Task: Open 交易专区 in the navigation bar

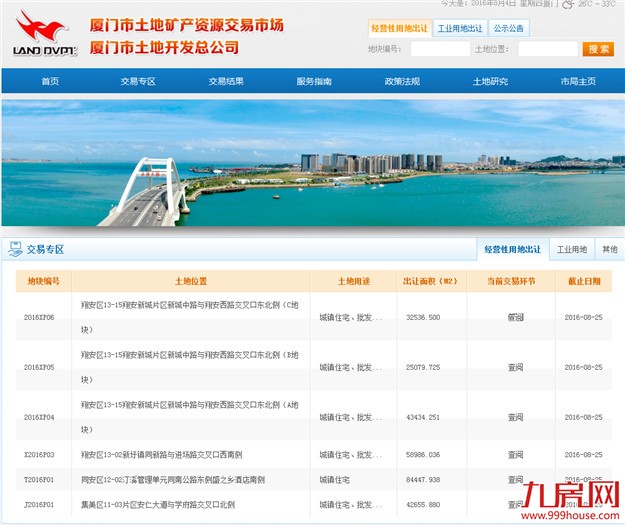Action: tap(138, 81)
